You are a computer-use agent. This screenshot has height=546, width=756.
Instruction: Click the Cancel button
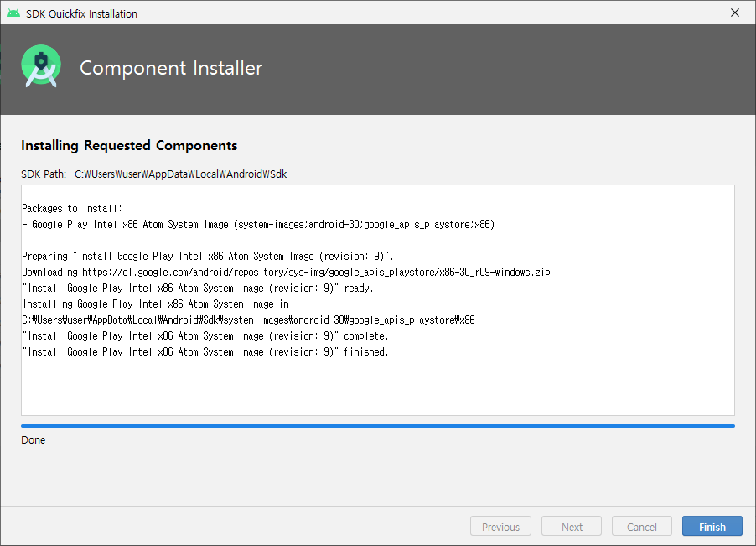click(641, 526)
